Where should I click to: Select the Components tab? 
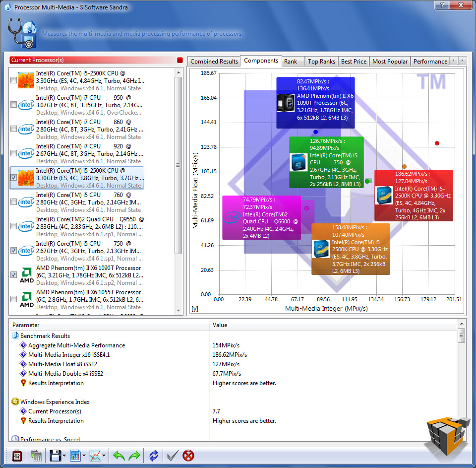[261, 61]
